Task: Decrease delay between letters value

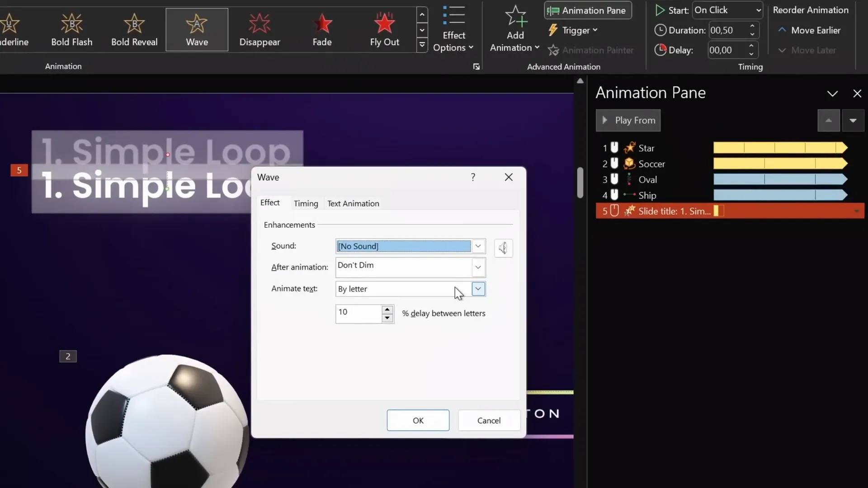Action: (x=387, y=318)
